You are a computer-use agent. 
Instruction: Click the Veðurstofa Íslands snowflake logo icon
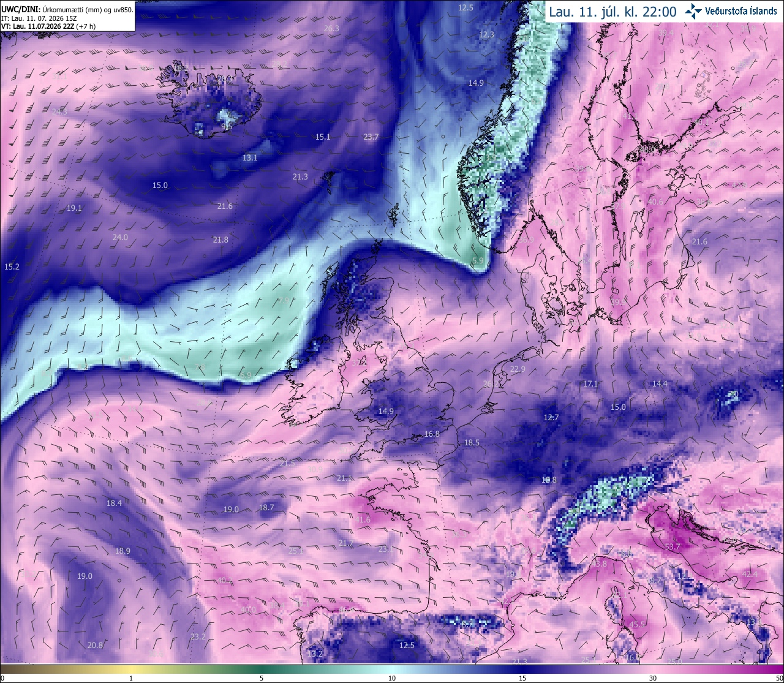coord(694,11)
